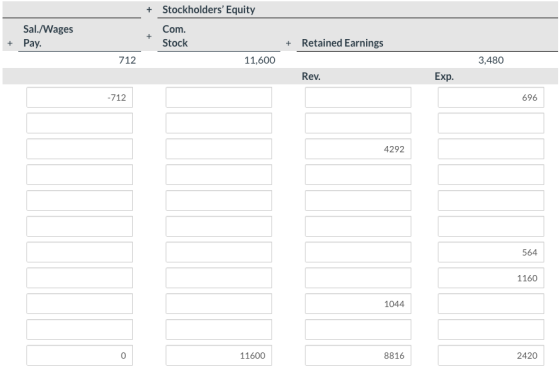This screenshot has width=560, height=382.
Task: Select the empty Exp. field in the 4292 row
Action: [x=491, y=149]
